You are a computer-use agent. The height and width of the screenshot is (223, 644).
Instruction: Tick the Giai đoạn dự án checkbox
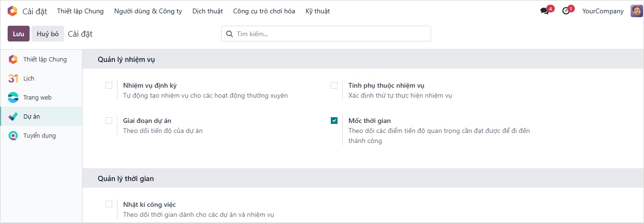pos(109,121)
